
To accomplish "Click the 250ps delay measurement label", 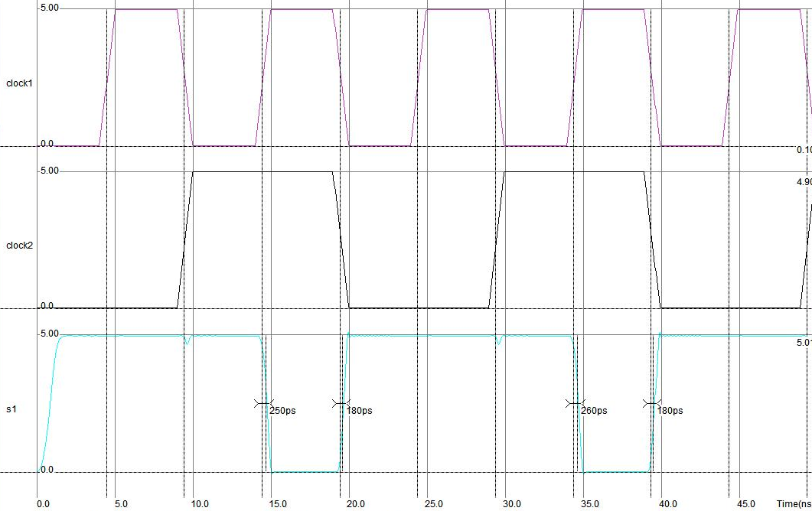I will (282, 411).
